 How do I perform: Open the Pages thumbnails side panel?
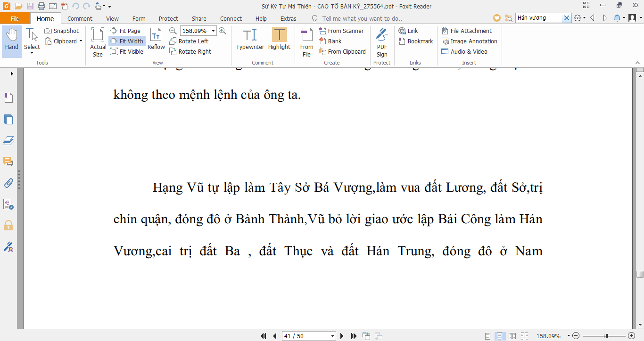8,119
